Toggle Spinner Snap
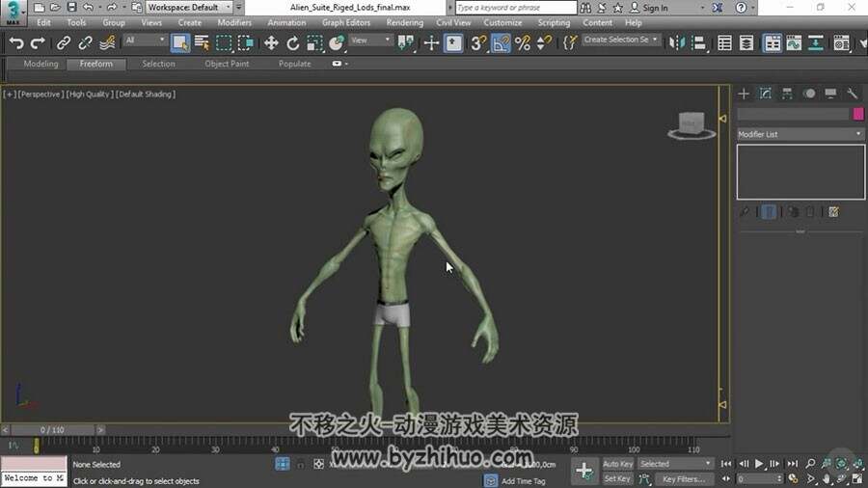 [x=544, y=42]
